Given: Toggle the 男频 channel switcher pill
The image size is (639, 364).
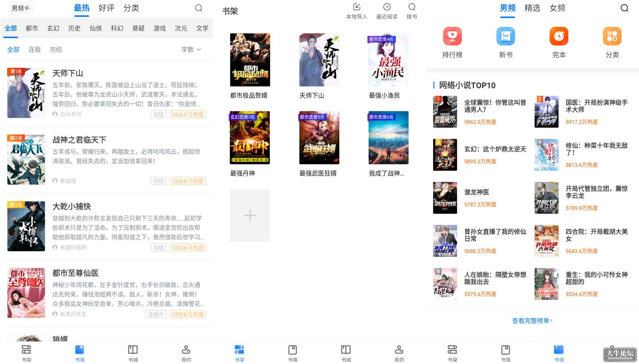Looking at the screenshot, I should [20, 8].
